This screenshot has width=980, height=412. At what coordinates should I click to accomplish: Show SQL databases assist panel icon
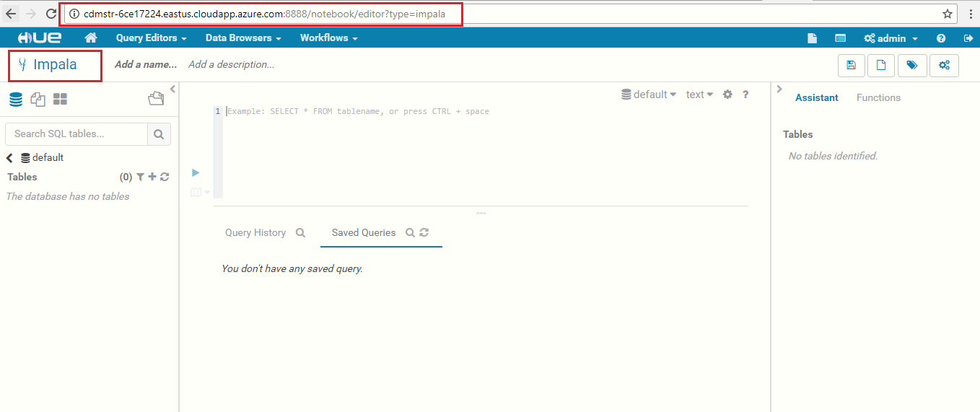point(15,99)
